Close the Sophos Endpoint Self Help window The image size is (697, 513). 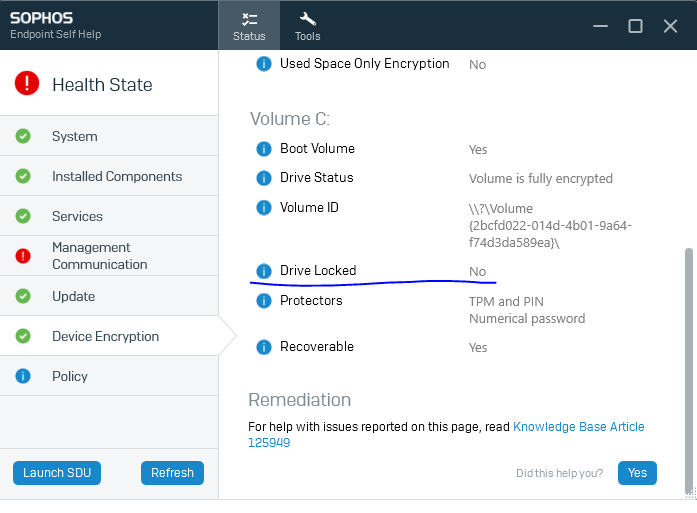670,26
